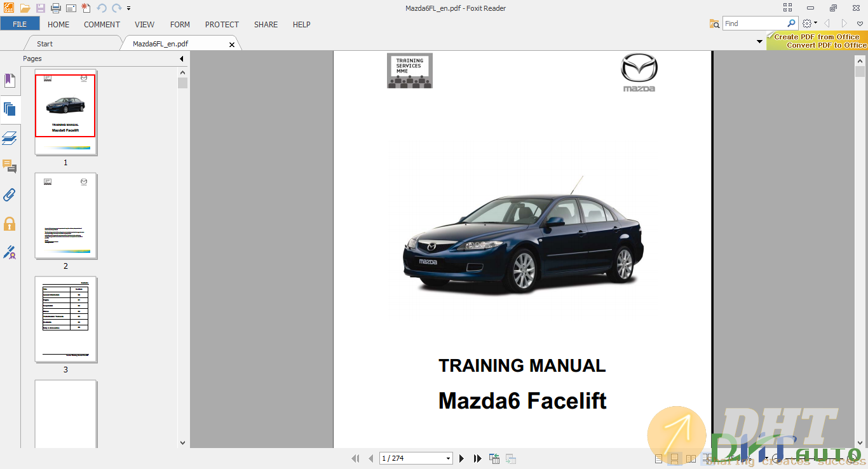868x469 pixels.
Task: Save the document with the floppy icon
Action: pos(41,8)
